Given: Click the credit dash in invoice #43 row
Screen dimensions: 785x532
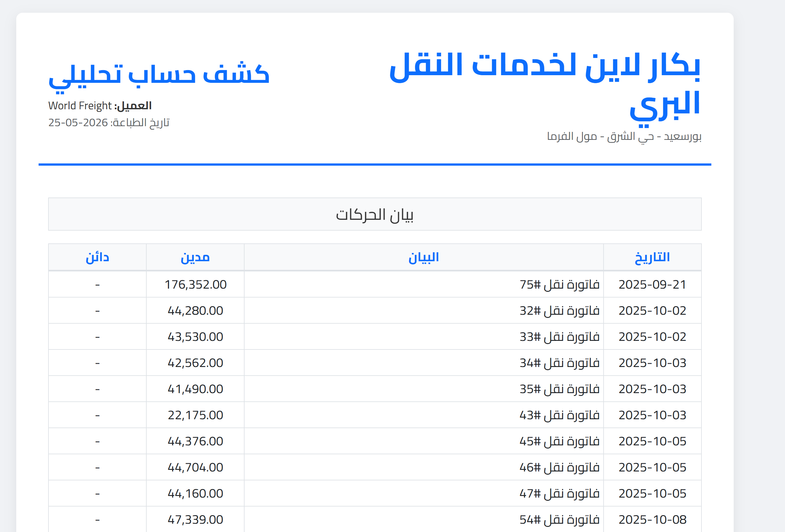Looking at the screenshot, I should pos(97,416).
